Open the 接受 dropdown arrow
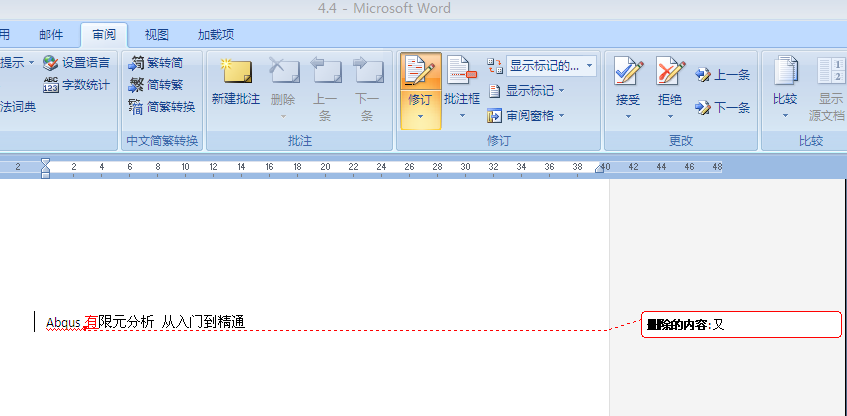The height and width of the screenshot is (416, 847). click(628, 116)
